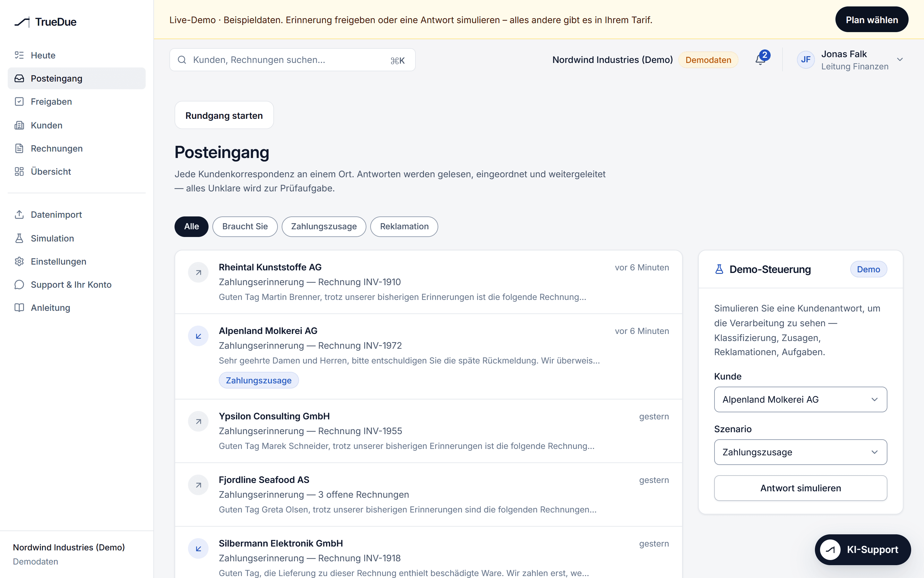Open the Szenario dropdown Zahlungszusage
Viewport: 924px width, 578px height.
tap(800, 452)
